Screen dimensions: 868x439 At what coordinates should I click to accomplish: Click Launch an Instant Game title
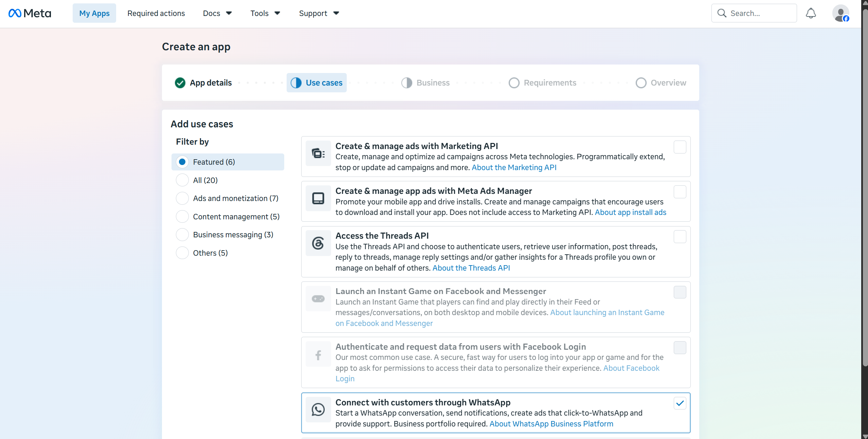[x=441, y=291]
